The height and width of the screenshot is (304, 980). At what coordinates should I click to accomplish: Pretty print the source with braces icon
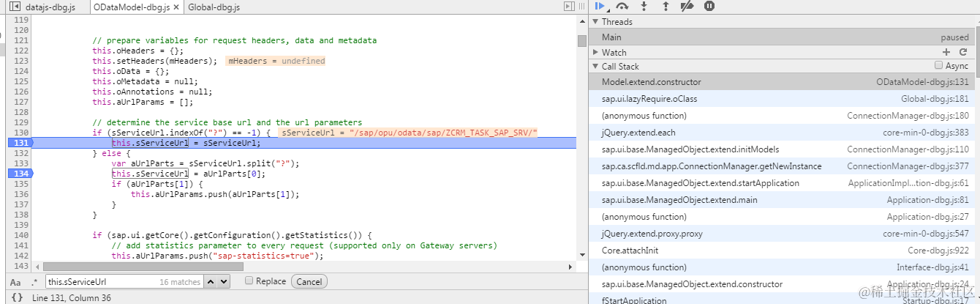17,297
